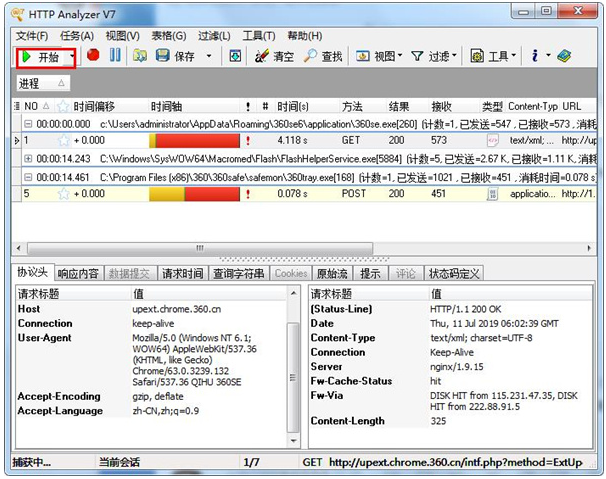The image size is (606, 479).
Task: Click the blue info 'i' icon
Action: coord(535,56)
